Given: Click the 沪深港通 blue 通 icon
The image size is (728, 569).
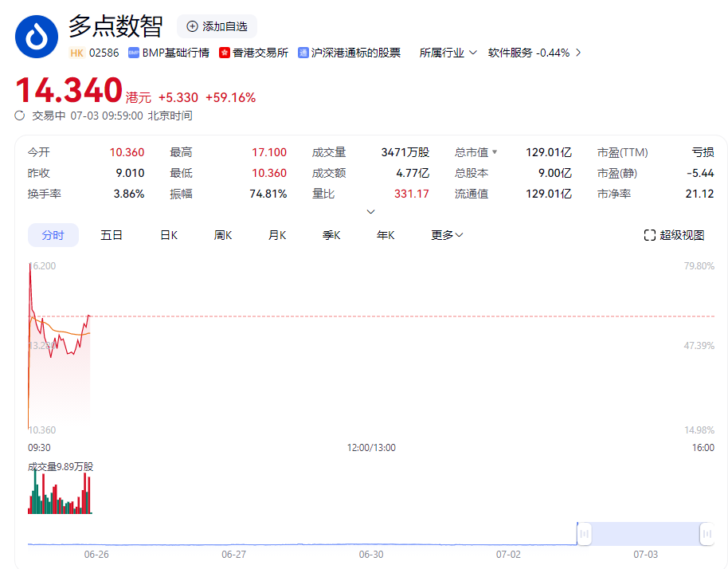Looking at the screenshot, I should pyautogui.click(x=303, y=53).
